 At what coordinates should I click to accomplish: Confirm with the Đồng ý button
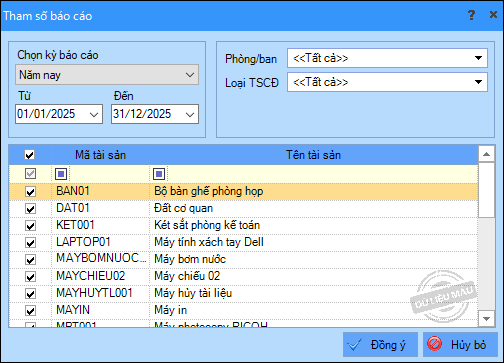380,345
